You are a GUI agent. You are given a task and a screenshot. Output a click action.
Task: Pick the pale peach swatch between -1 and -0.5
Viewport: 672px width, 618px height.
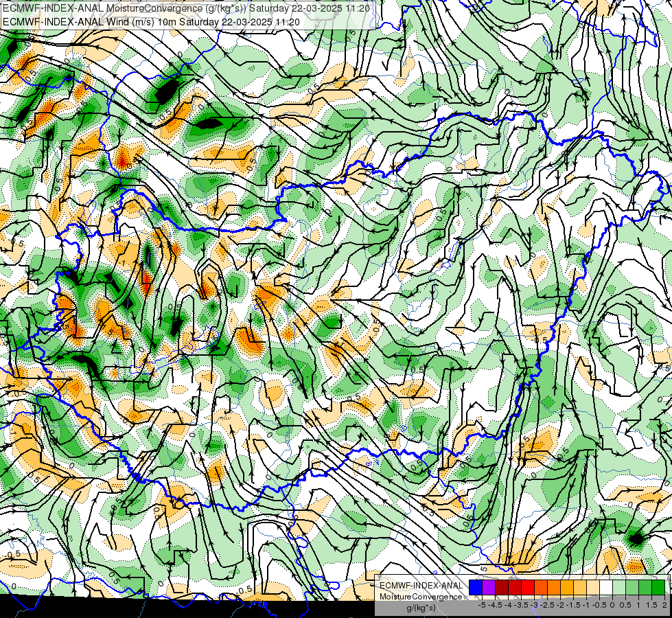pos(593,587)
